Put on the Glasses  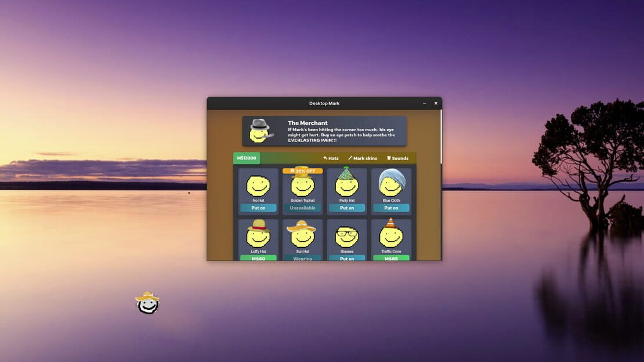tap(347, 258)
